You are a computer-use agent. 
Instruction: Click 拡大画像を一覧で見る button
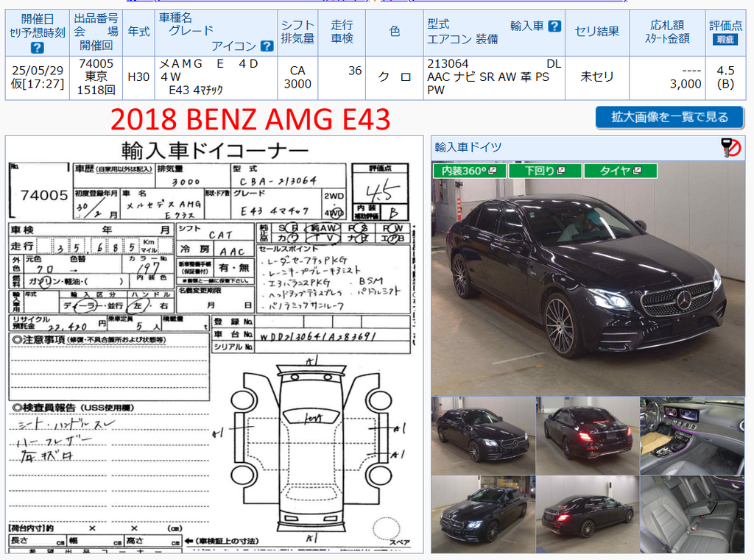click(669, 117)
